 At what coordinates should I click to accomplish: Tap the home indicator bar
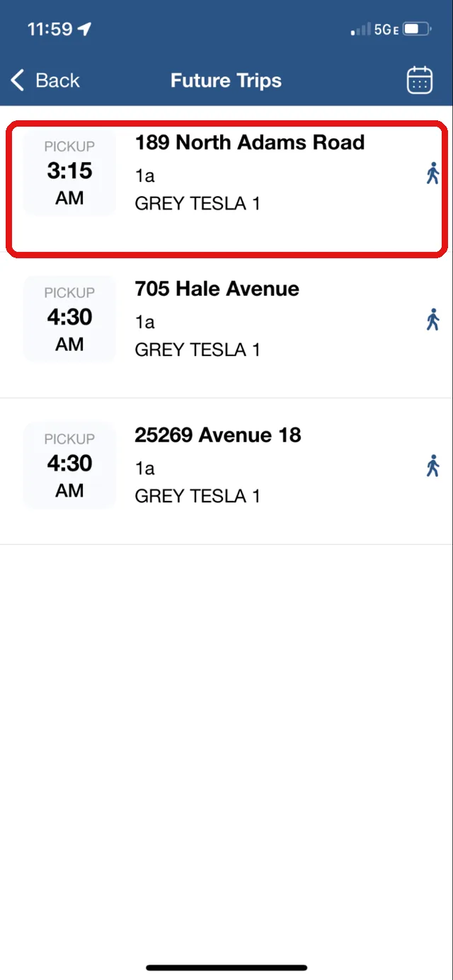[x=226, y=967]
